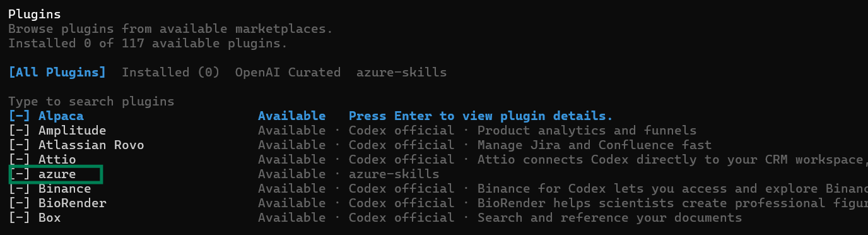868x235 pixels.
Task: Switch to the All Plugins tab
Action: 57,73
